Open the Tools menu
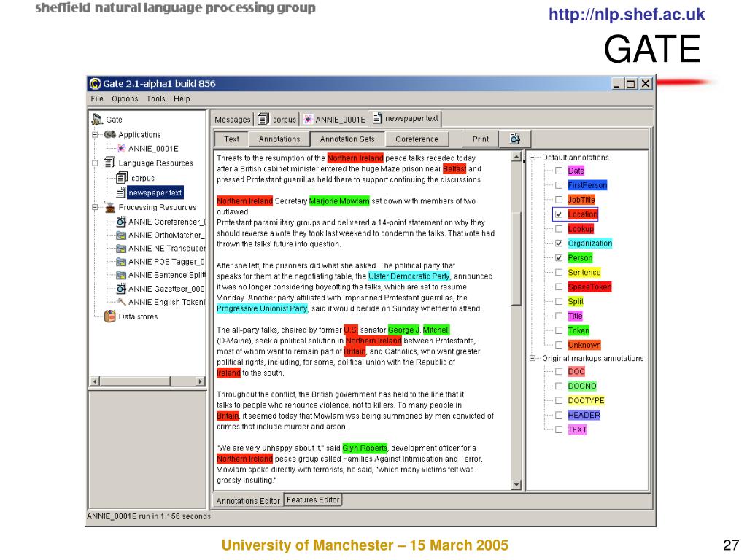 [156, 98]
